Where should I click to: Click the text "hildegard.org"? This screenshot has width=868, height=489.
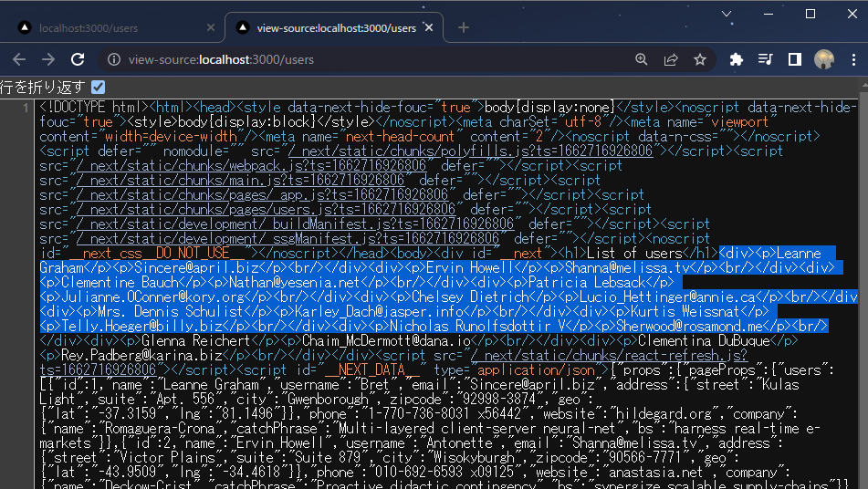(664, 414)
